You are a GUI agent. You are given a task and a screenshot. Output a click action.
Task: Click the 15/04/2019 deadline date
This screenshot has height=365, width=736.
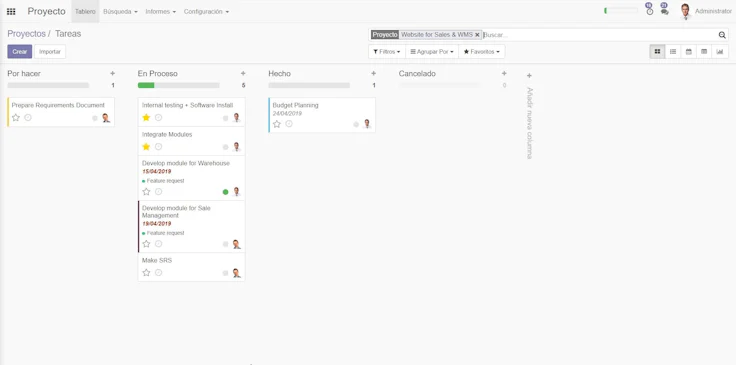(157, 172)
